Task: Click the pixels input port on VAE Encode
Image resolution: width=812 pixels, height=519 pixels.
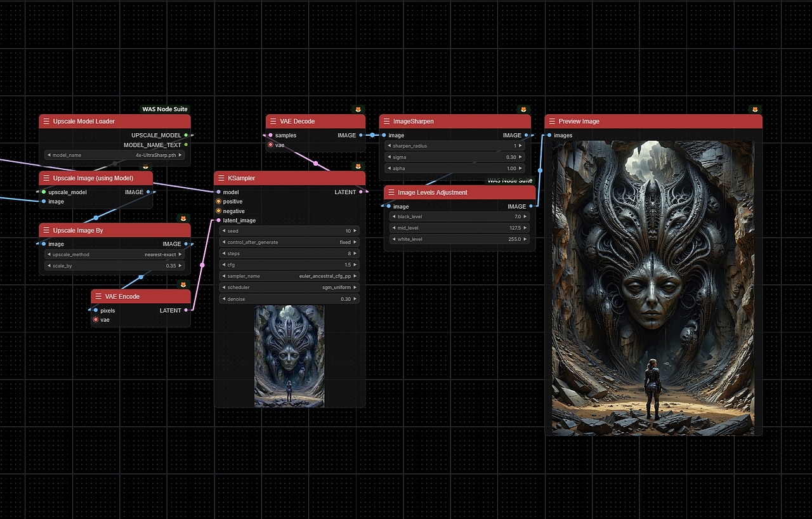Action: click(96, 311)
